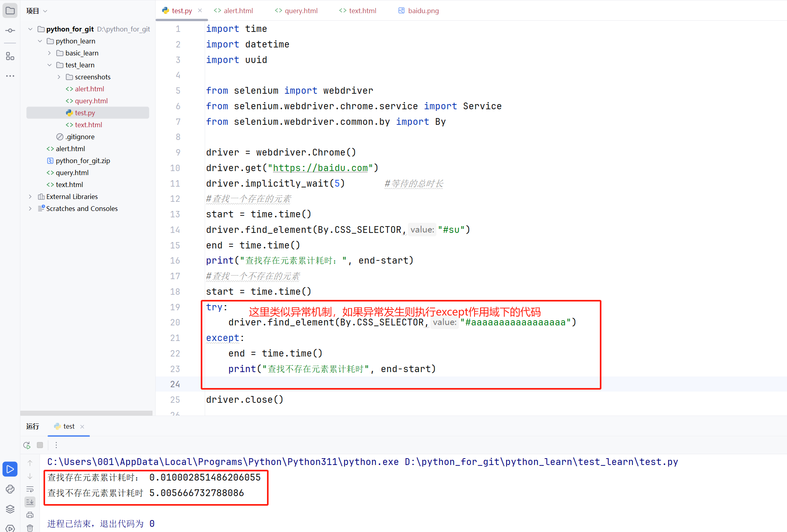This screenshot has height=532, width=787.
Task: Click the Rerun test icon
Action: click(x=27, y=445)
